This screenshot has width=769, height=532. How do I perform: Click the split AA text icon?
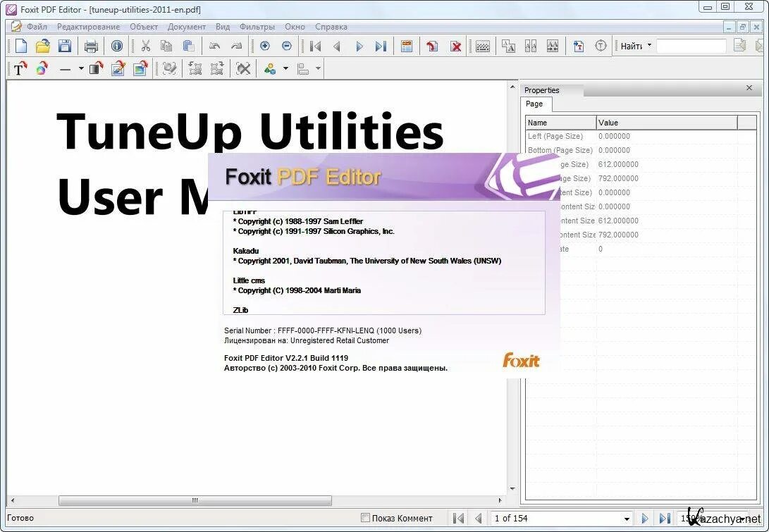click(531, 46)
